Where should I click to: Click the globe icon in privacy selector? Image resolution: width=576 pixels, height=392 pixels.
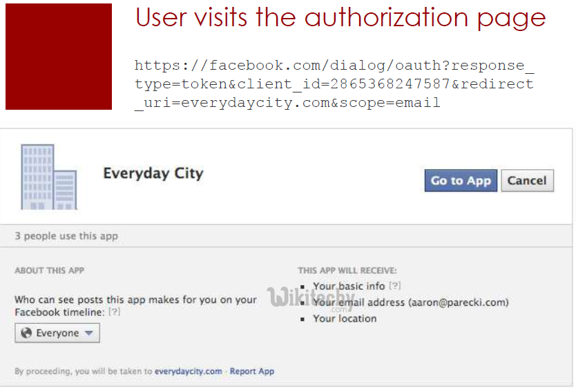pyautogui.click(x=26, y=333)
